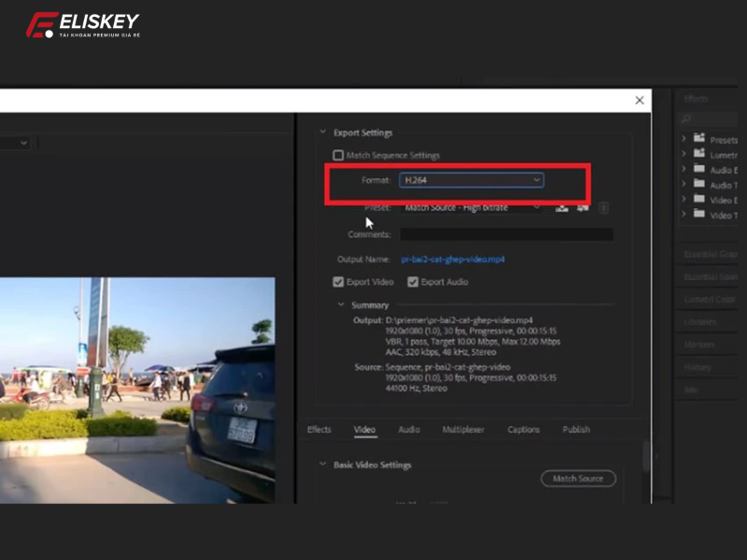Uncheck the Export Video checkbox
The height and width of the screenshot is (560, 747).
pos(338,281)
